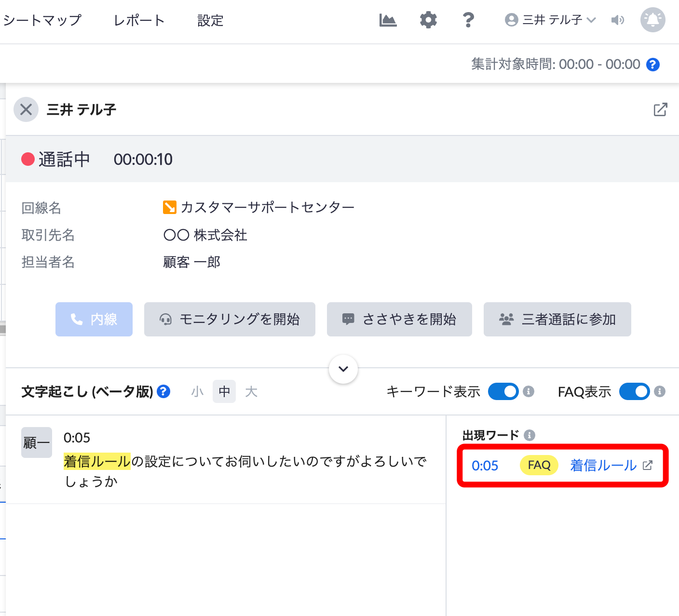Image resolution: width=679 pixels, height=616 pixels.
Task: Click external link icon after 着信ルール
Action: pyautogui.click(x=648, y=465)
